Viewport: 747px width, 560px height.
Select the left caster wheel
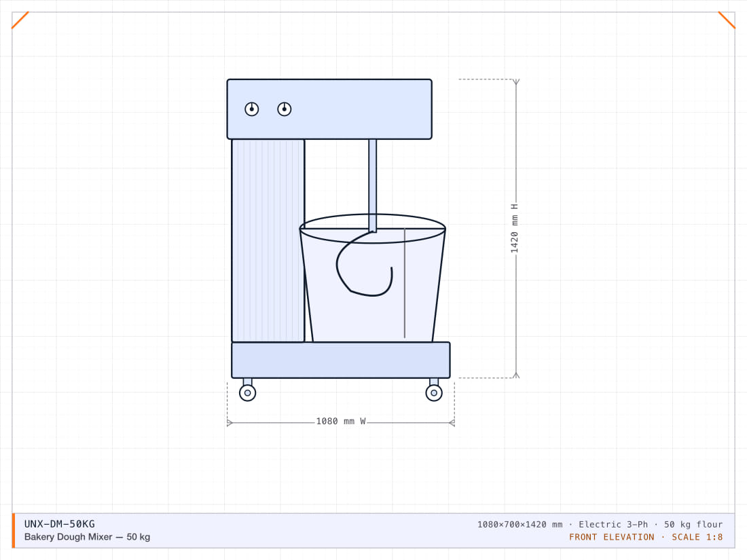coord(248,393)
